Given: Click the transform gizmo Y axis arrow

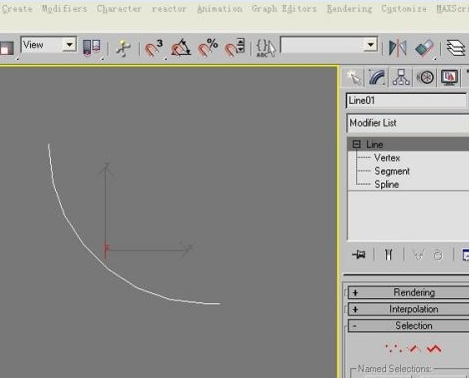Looking at the screenshot, I should coord(106,170).
